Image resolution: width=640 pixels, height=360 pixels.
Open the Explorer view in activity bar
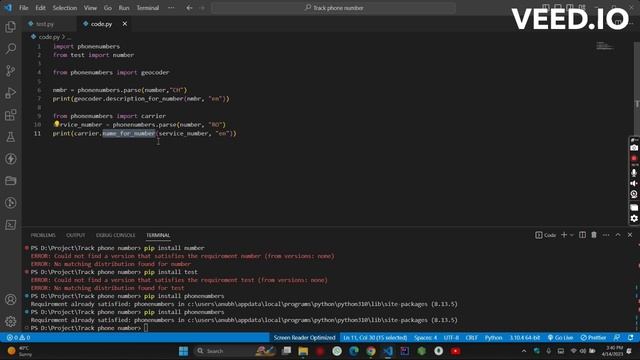tap(11, 27)
